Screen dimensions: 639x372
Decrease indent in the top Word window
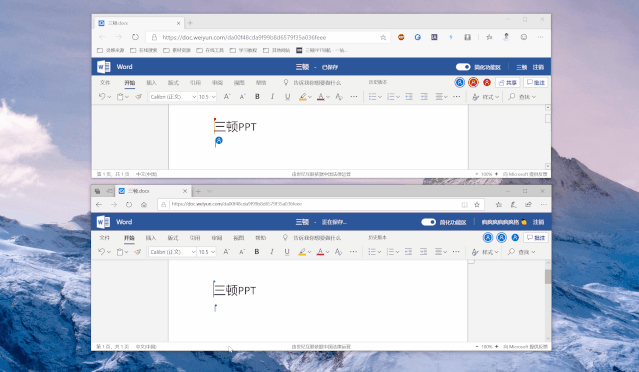pyautogui.click(x=409, y=97)
